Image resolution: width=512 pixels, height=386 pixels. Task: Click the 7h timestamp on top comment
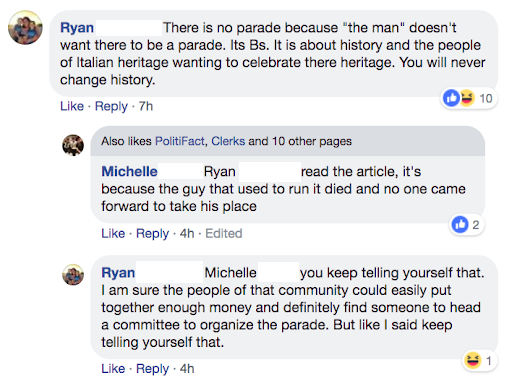coord(146,106)
